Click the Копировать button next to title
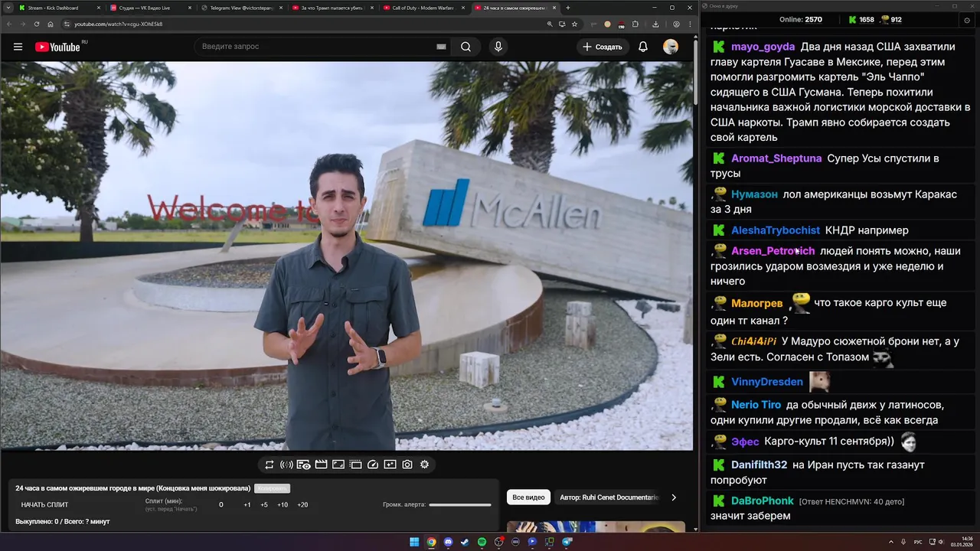Viewport: 980px width, 551px height. (272, 488)
